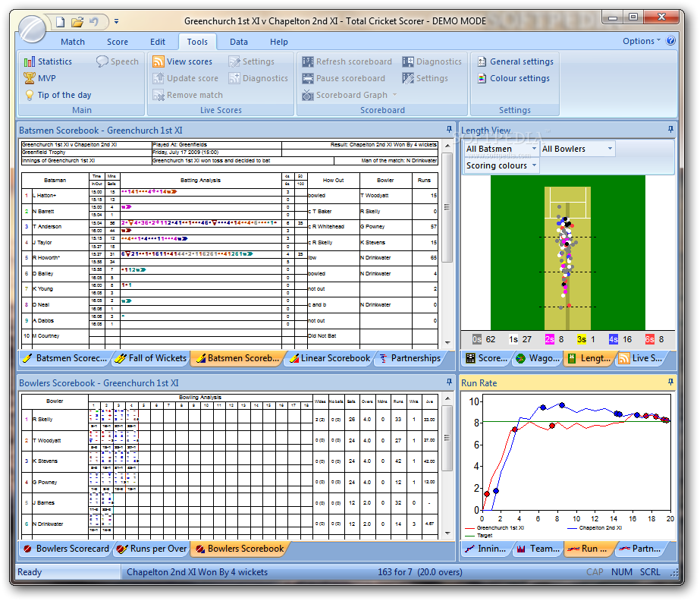This screenshot has width=700, height=601.
Task: Pin the Run Rate panel
Action: click(670, 382)
